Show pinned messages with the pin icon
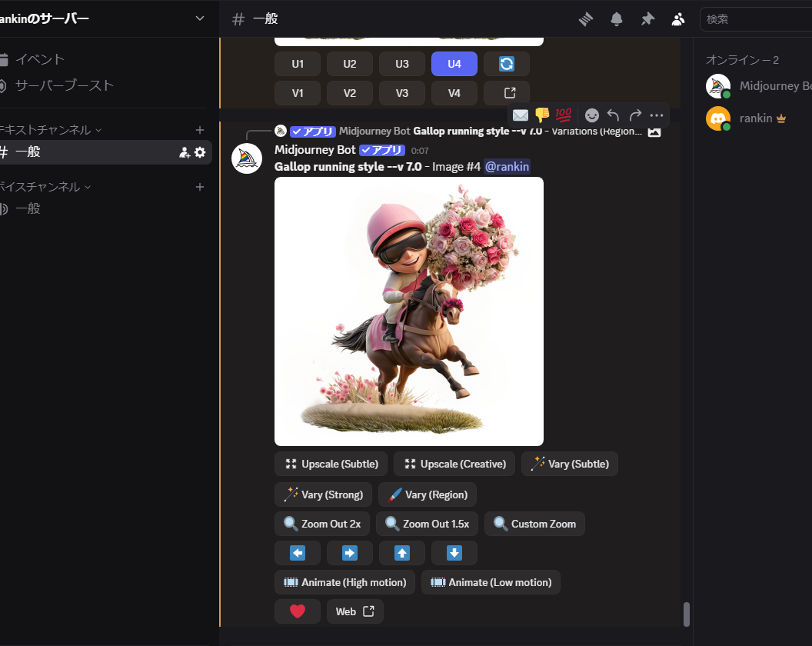The width and height of the screenshot is (812, 646). [x=647, y=19]
